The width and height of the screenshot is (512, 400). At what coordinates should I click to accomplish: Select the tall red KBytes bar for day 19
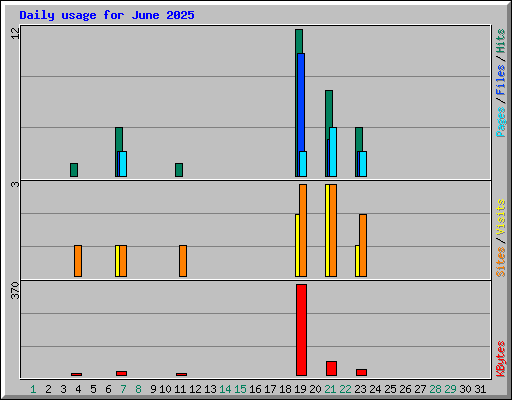pyautogui.click(x=301, y=330)
